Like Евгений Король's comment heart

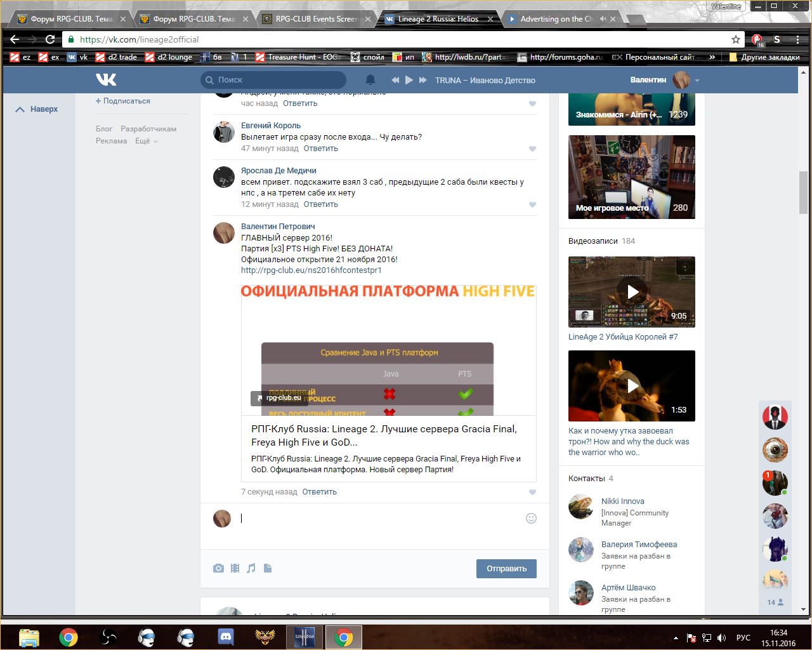(532, 149)
